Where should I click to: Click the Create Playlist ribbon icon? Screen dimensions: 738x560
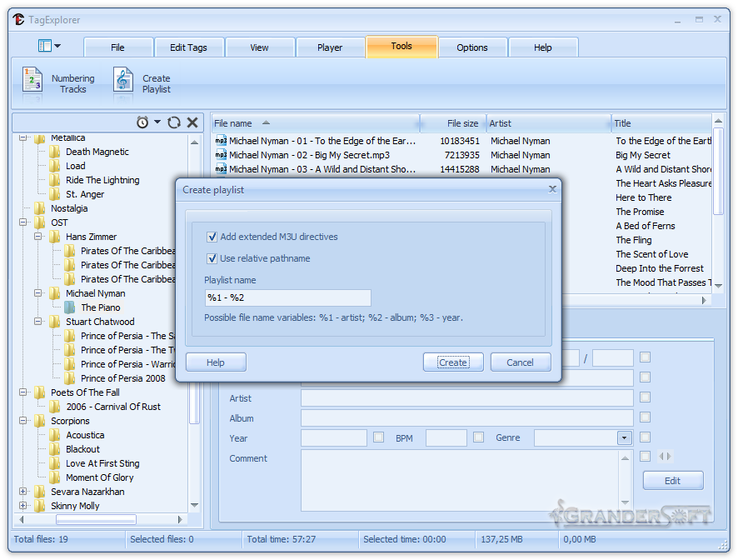click(123, 81)
